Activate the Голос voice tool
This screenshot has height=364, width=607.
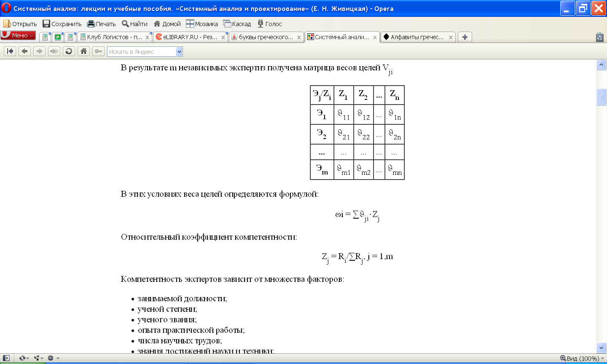(x=269, y=24)
